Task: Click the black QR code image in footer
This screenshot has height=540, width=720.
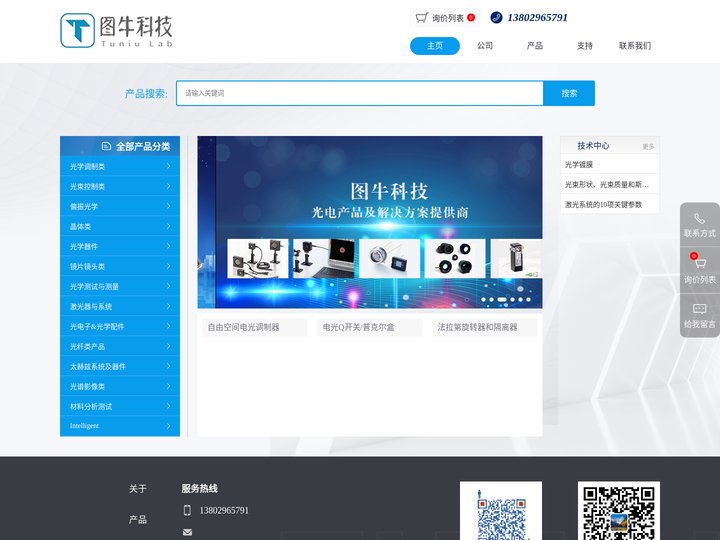Action: point(619,511)
